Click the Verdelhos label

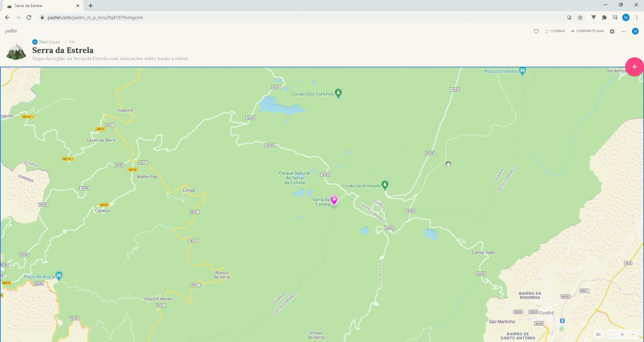pos(616,71)
